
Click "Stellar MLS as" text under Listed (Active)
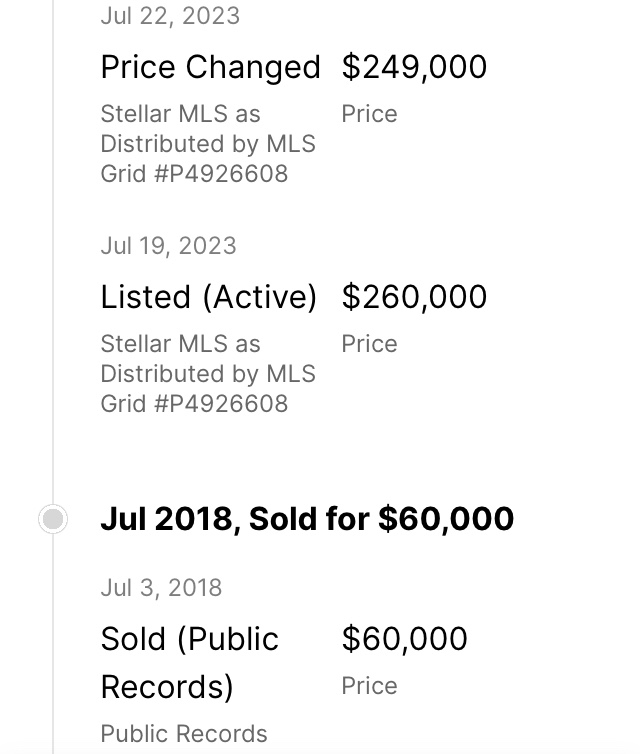[180, 344]
